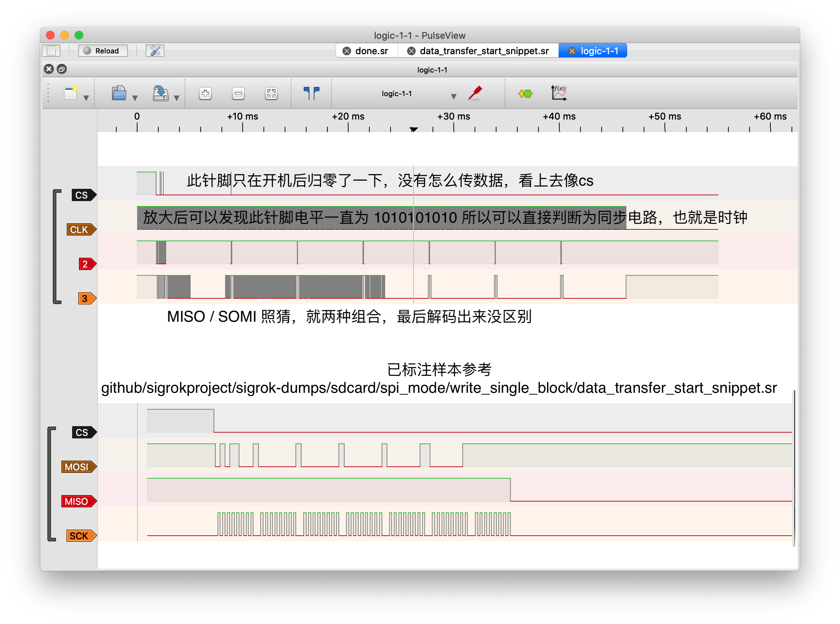Click the MISO channel label

(79, 501)
